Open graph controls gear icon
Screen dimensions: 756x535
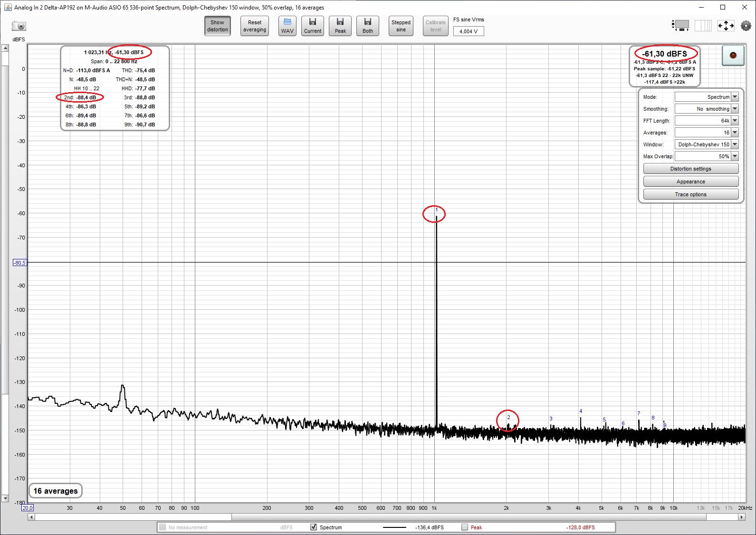tap(746, 26)
